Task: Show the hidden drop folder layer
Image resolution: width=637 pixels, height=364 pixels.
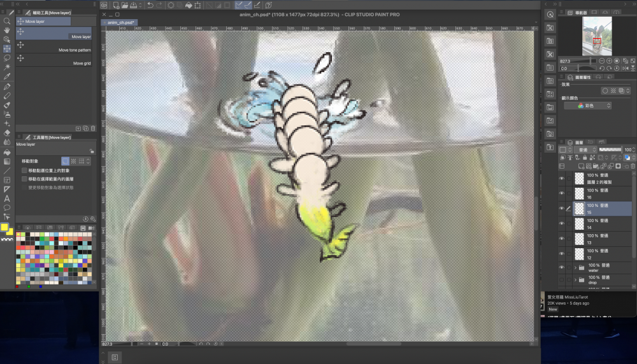Action: [x=562, y=279]
